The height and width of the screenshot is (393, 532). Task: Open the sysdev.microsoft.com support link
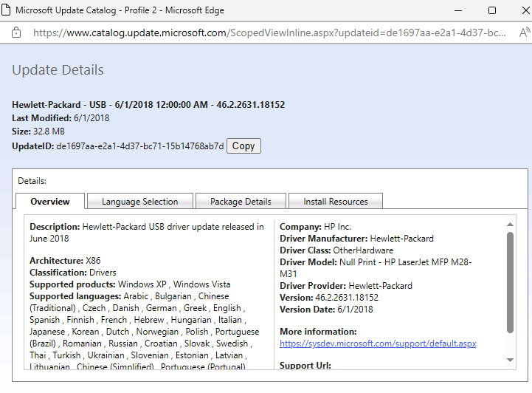378,344
